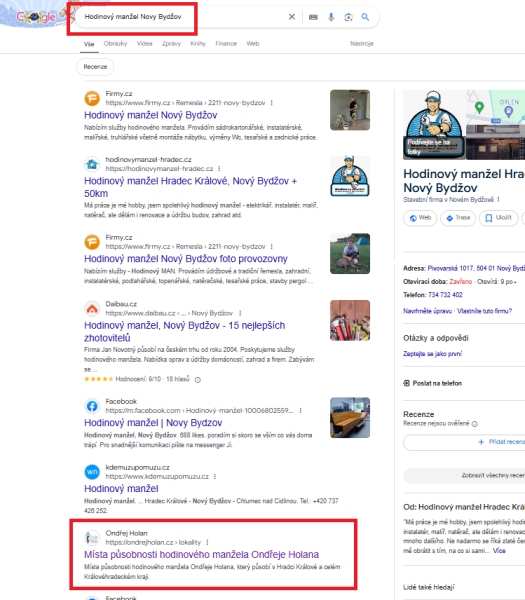Viewport: 525px width, 600px height.
Task: Open options dots next to Facebook m.facebook.com result
Action: (300, 410)
